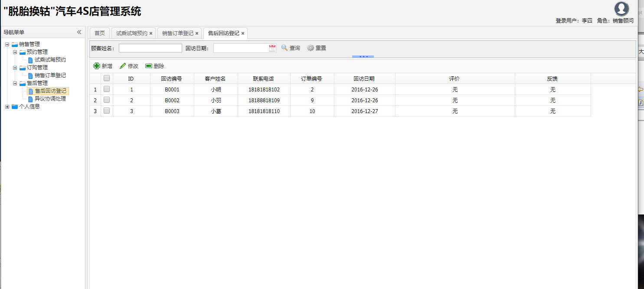Image resolution: width=644 pixels, height=289 pixels.
Task: Collapse the 导航菜单 navigation panel
Action: click(79, 32)
